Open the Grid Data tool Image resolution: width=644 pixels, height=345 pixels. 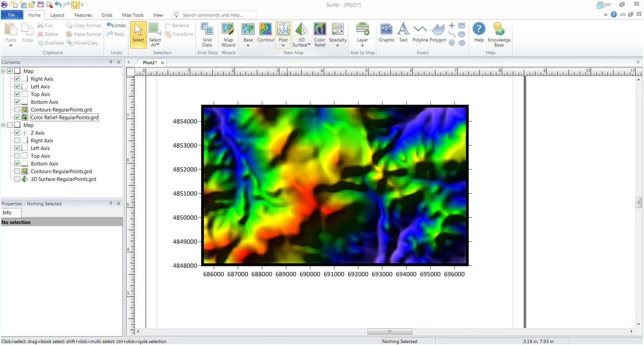[x=207, y=35]
